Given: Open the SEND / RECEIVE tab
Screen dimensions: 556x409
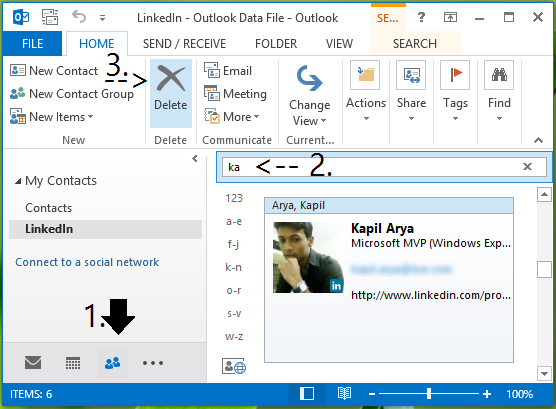Looking at the screenshot, I should (184, 44).
